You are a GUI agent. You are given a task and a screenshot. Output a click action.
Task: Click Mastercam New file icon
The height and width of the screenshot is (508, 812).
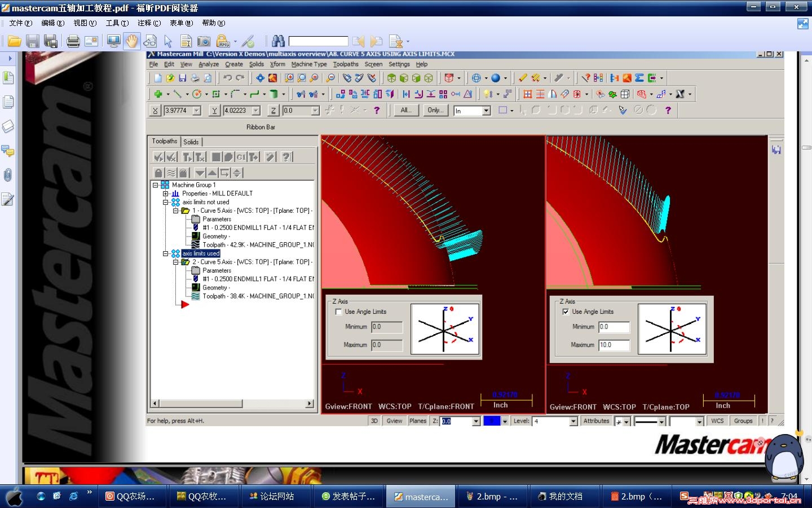pyautogui.click(x=158, y=78)
